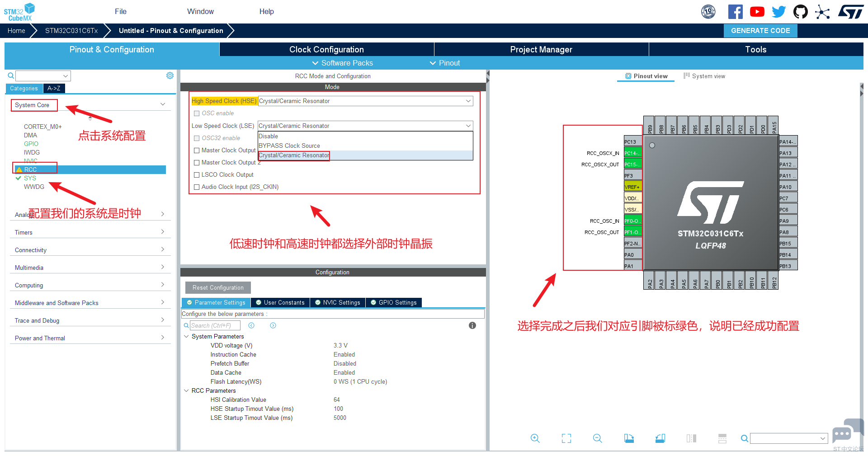The width and height of the screenshot is (868, 456).
Task: Open the GPIO Settings tab
Action: [394, 303]
